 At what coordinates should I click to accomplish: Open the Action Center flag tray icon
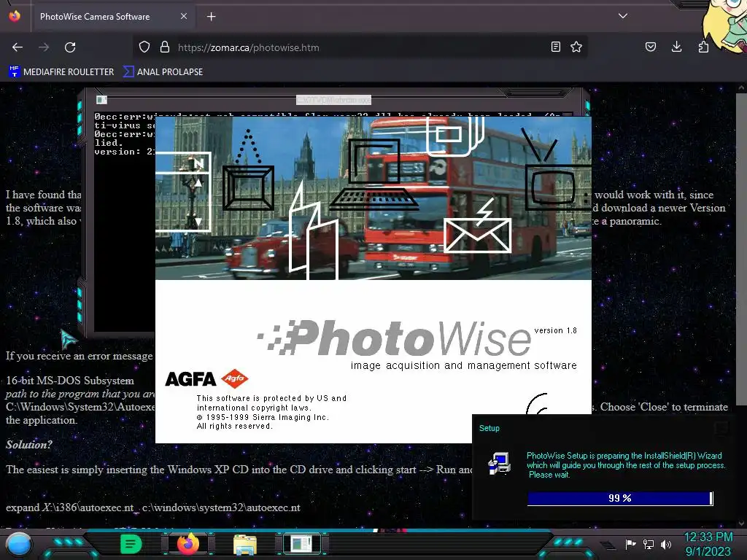(x=631, y=544)
